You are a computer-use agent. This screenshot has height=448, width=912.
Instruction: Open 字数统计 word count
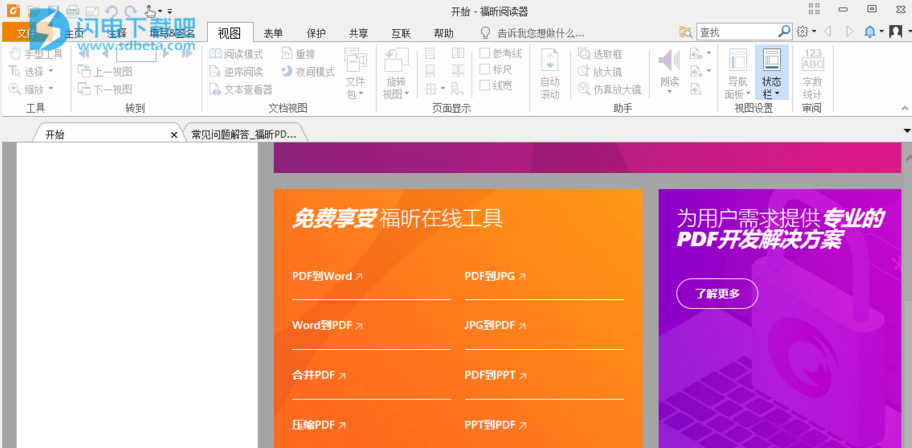click(813, 74)
